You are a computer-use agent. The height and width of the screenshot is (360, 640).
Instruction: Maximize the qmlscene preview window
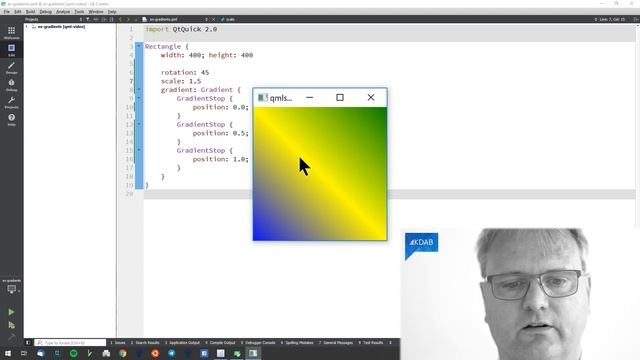click(x=340, y=98)
